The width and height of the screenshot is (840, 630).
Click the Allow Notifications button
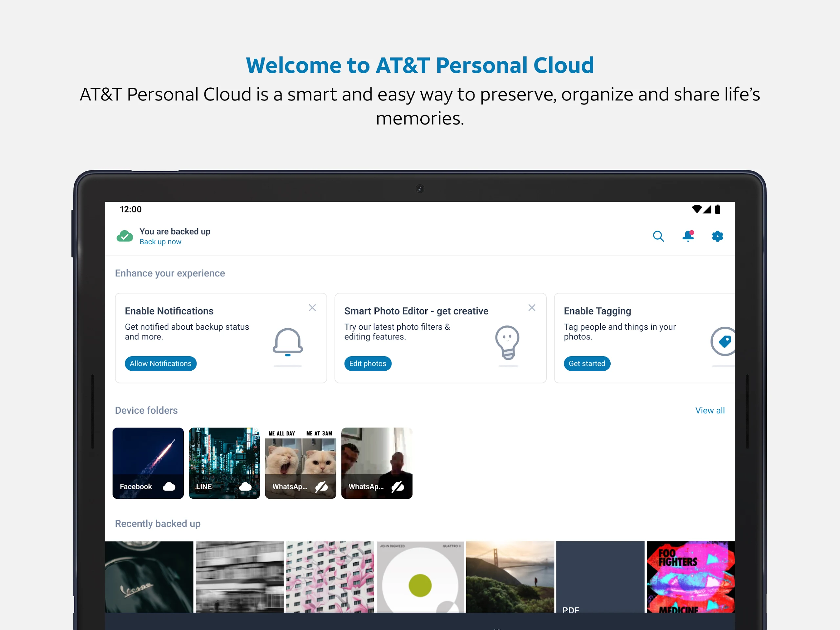click(161, 364)
